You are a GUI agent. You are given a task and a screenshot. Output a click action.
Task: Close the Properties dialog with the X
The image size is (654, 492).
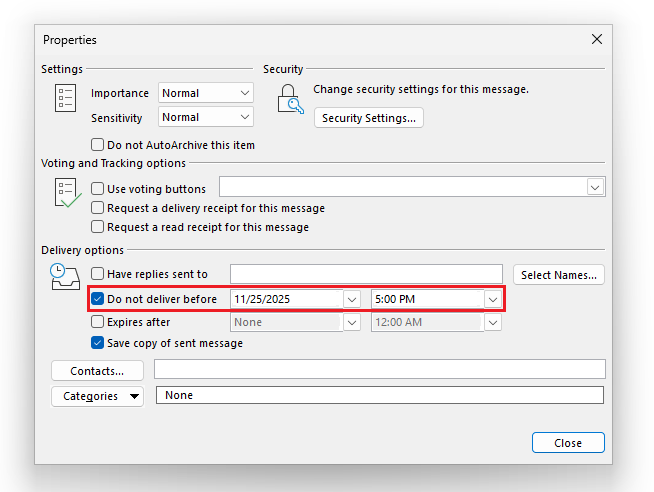pyautogui.click(x=597, y=39)
